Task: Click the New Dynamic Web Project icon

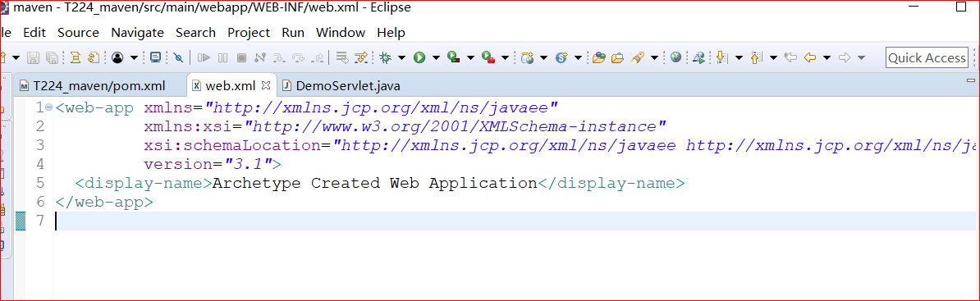Action: pos(528,58)
